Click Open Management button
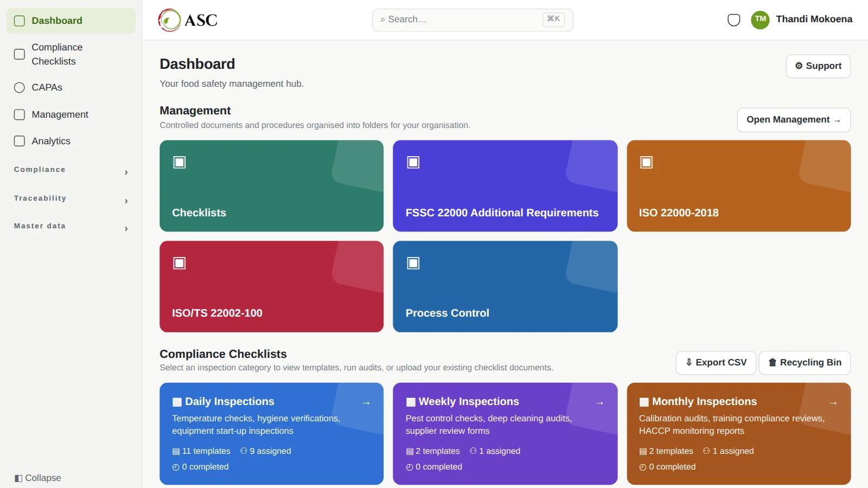This screenshot has width=868, height=488. point(794,120)
